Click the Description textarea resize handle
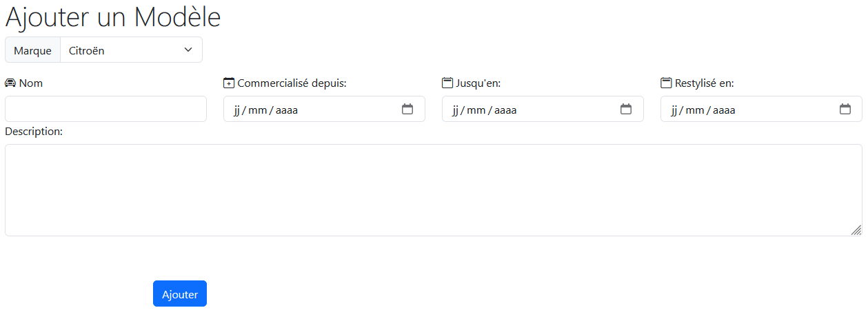 856,230
